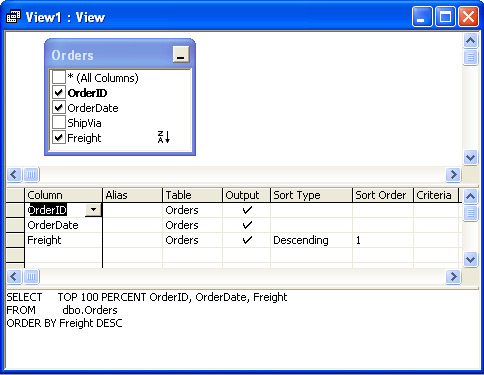The height and width of the screenshot is (375, 484).
Task: Open the OrderID column dropdown arrow
Action: tap(93, 210)
